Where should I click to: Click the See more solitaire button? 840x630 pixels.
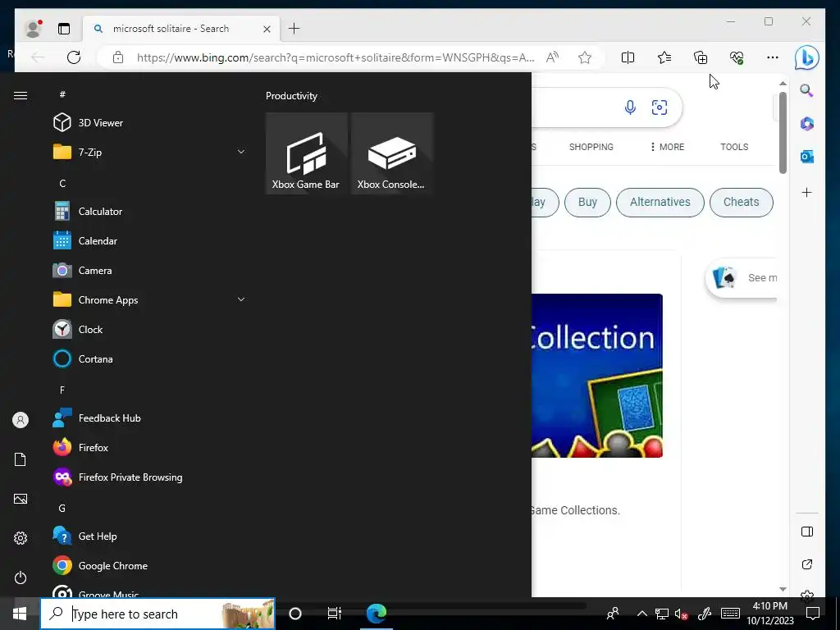(x=742, y=278)
